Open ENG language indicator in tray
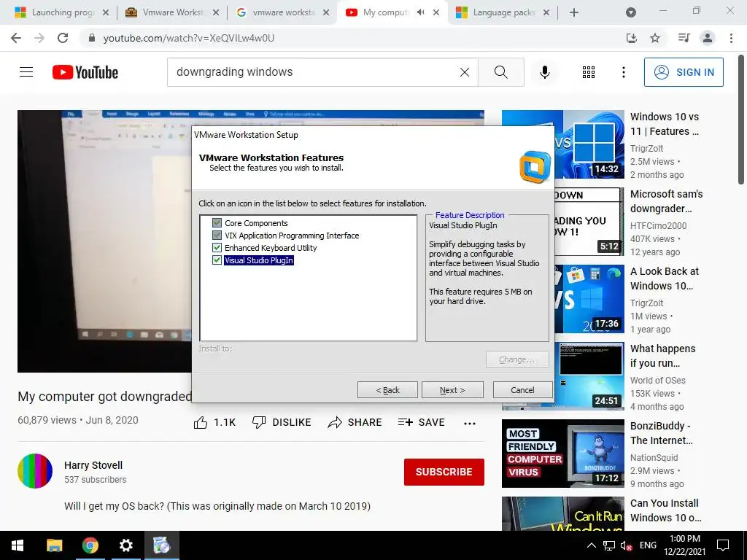The height and width of the screenshot is (560, 747). pyautogui.click(x=648, y=545)
